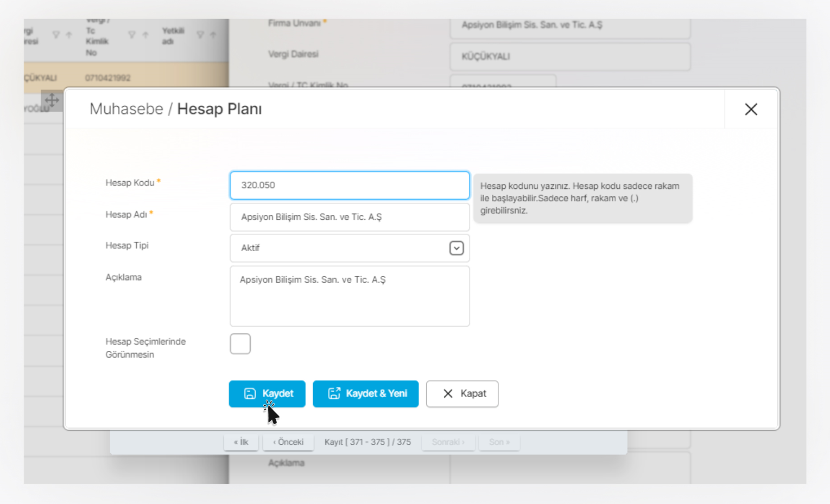Image resolution: width=830 pixels, height=504 pixels.
Task: Click the Hesap Adı input field
Action: coord(350,217)
